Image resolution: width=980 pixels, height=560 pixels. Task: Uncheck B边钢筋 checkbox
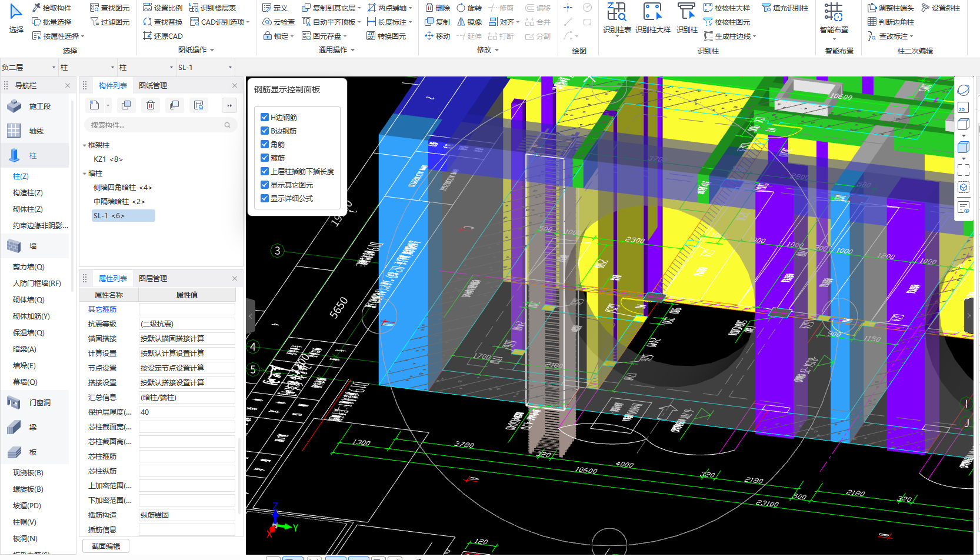coord(265,131)
